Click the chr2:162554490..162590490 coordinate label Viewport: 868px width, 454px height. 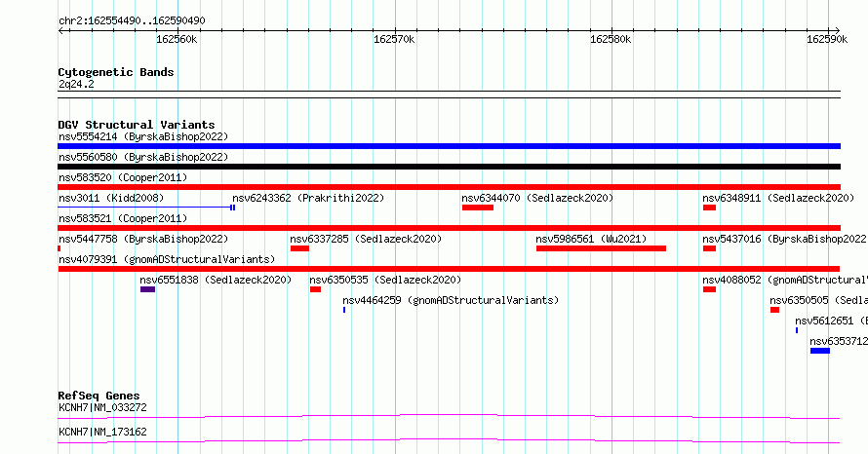click(x=132, y=21)
